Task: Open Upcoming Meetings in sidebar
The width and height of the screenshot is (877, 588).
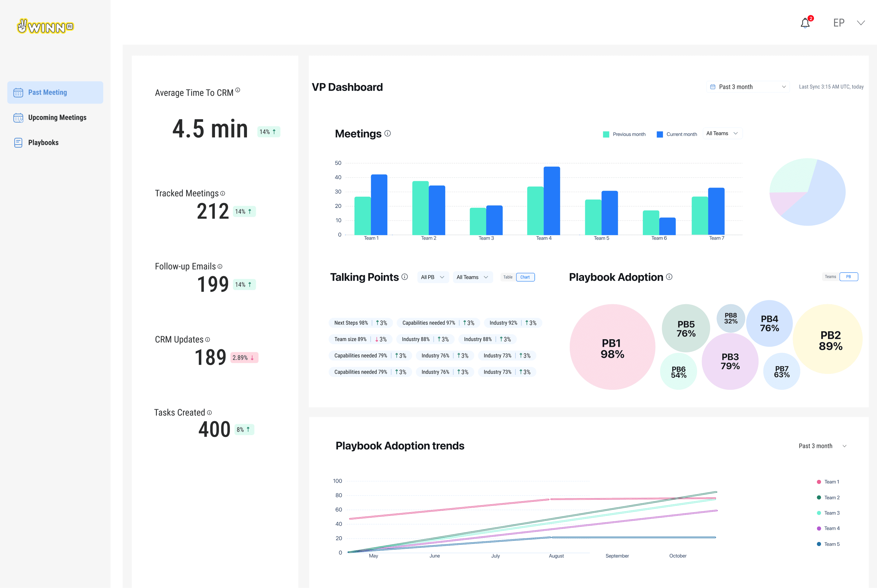Action: click(x=57, y=117)
